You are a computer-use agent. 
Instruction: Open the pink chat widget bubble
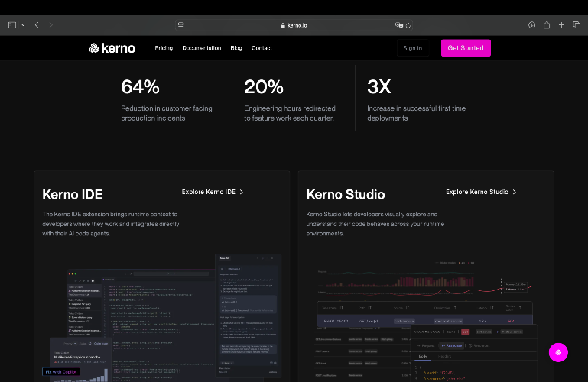[558, 352]
